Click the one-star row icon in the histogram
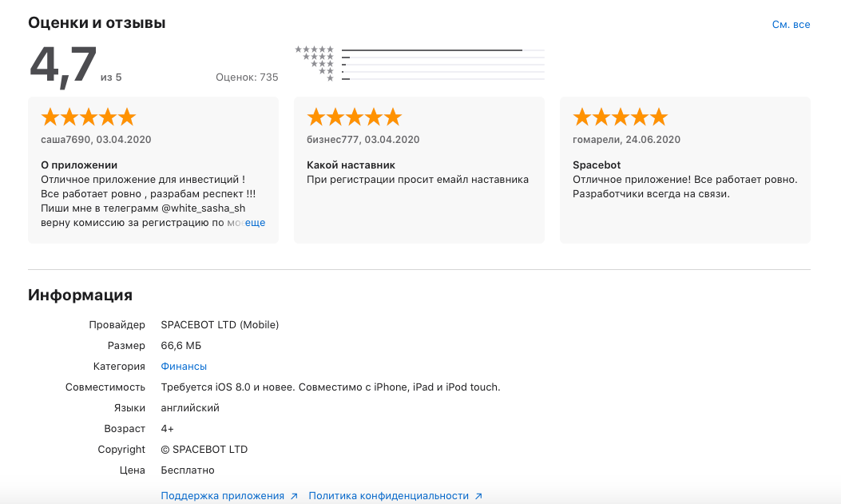Image resolution: width=841 pixels, height=504 pixels. (x=330, y=78)
